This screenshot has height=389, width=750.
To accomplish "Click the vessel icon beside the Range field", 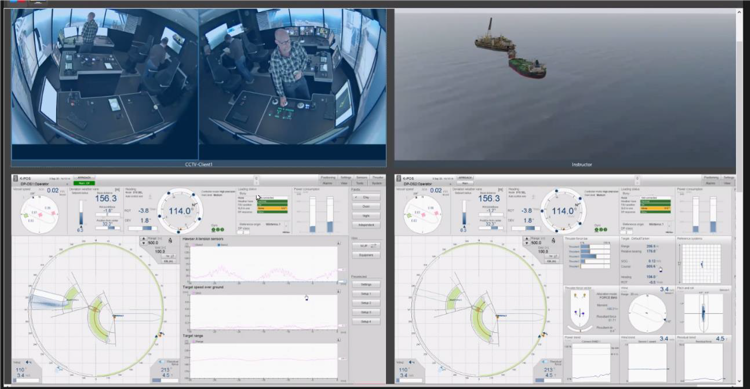I will click(x=170, y=241).
